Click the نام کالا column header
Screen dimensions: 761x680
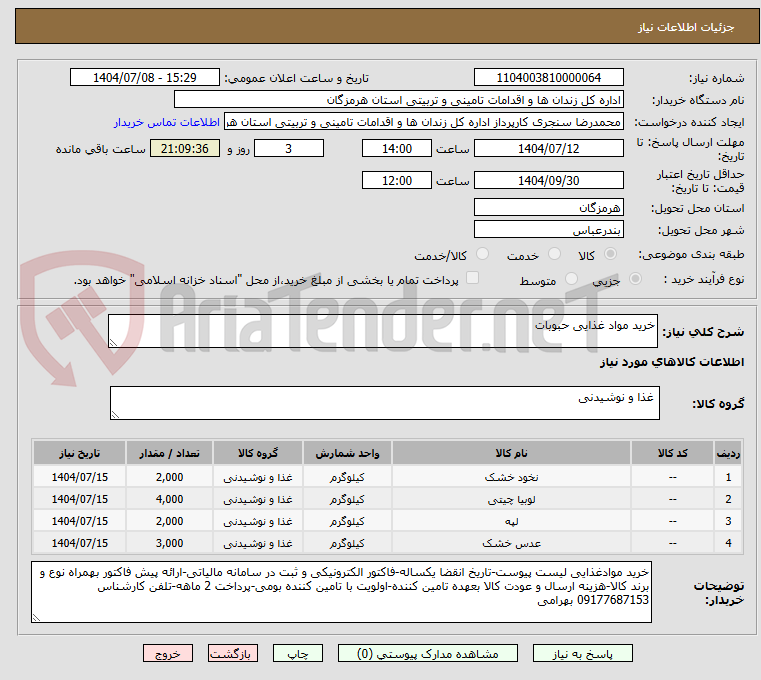pos(511,453)
